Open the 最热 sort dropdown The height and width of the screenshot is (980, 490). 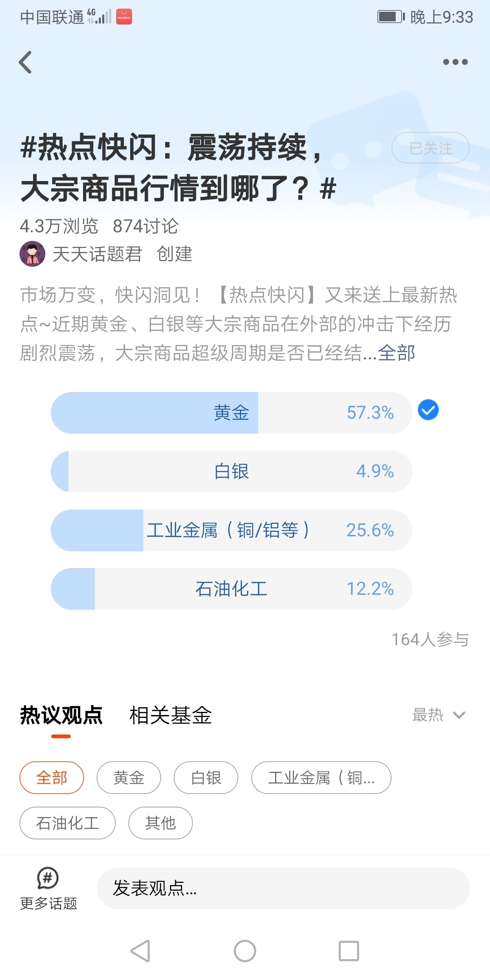click(438, 715)
